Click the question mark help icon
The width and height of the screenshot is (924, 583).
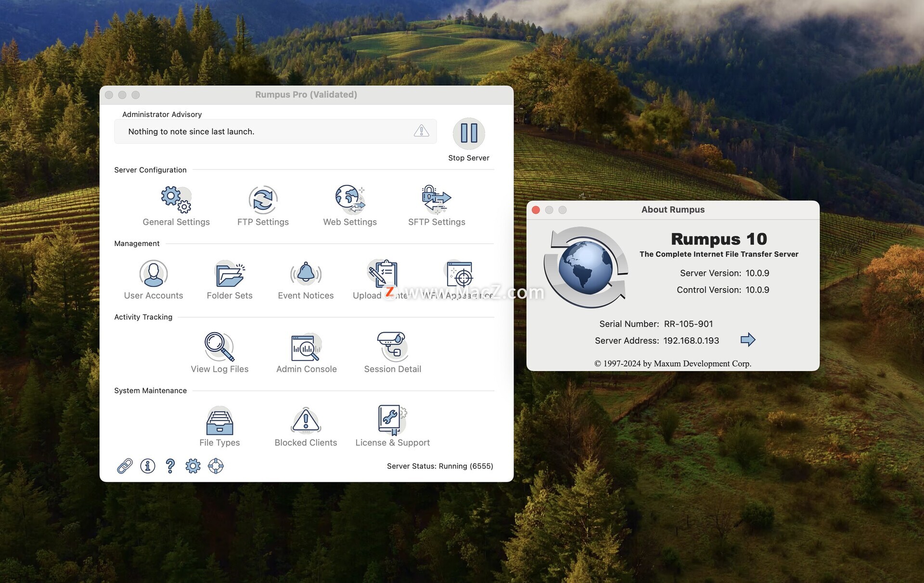[x=170, y=466]
